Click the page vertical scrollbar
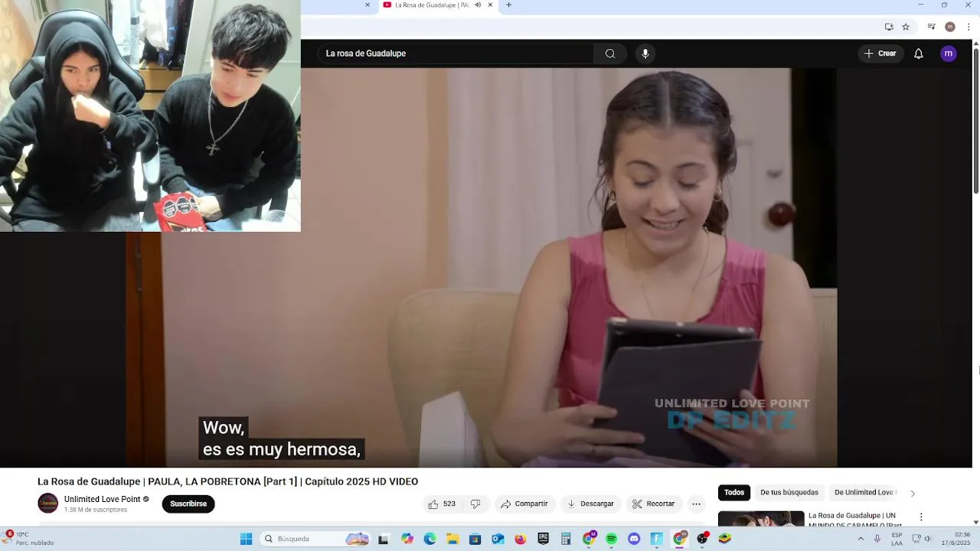The height and width of the screenshot is (551, 980). point(975,119)
